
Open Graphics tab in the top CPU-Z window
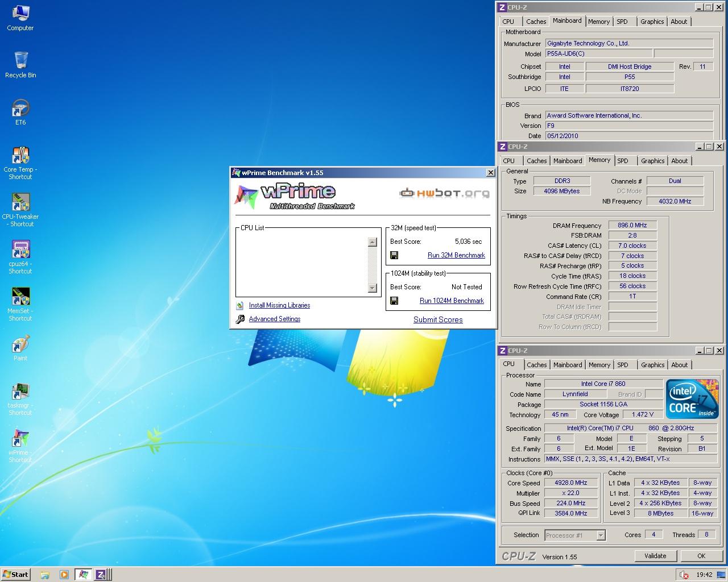pos(652,22)
